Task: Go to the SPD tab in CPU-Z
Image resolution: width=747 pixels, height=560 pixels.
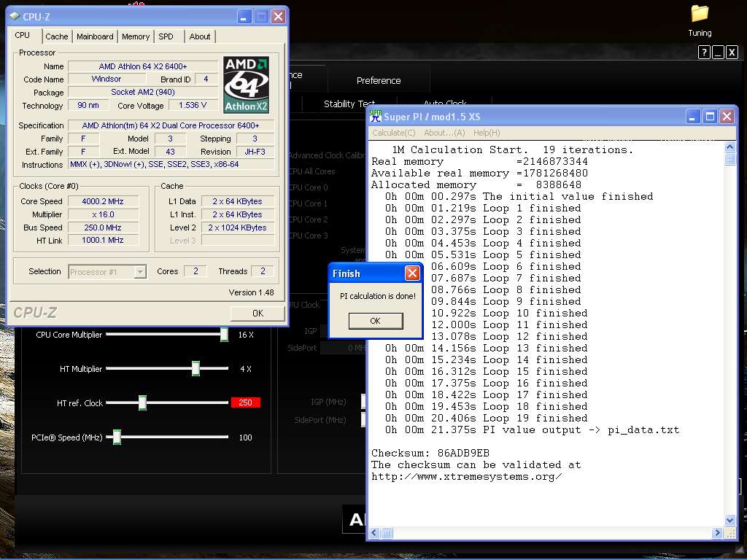Action: (x=166, y=36)
